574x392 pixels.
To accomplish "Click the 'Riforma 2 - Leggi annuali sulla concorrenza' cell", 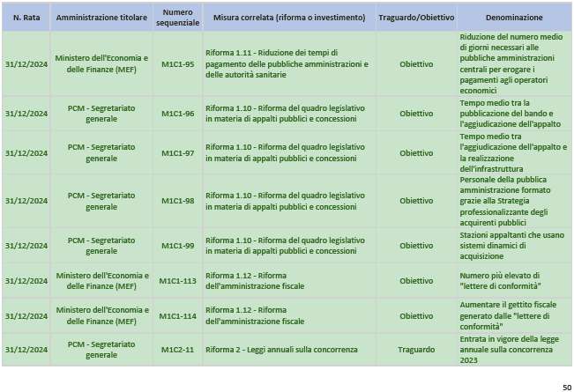I will (x=289, y=350).
